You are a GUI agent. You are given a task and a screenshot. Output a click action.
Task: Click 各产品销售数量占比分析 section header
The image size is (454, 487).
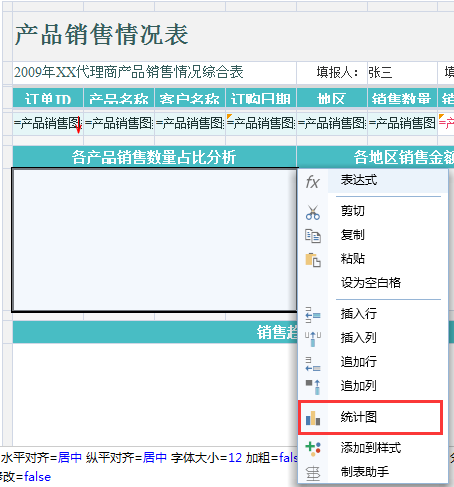(154, 157)
